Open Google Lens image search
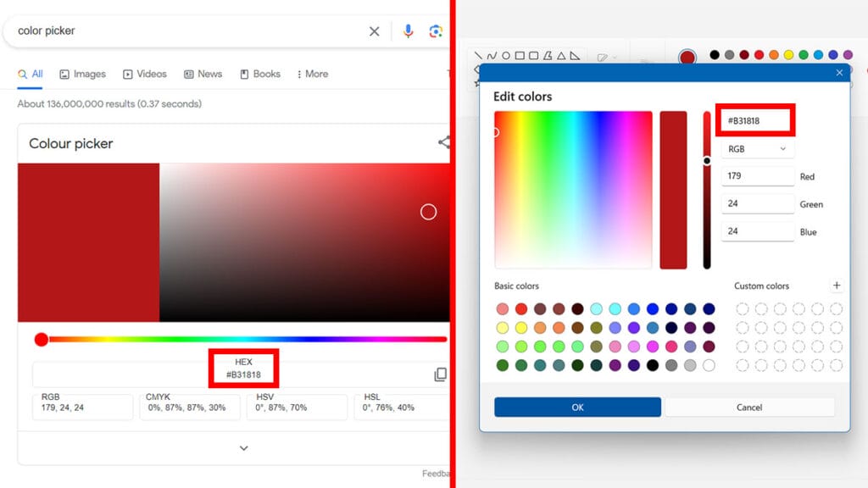This screenshot has width=868, height=488. (x=436, y=31)
